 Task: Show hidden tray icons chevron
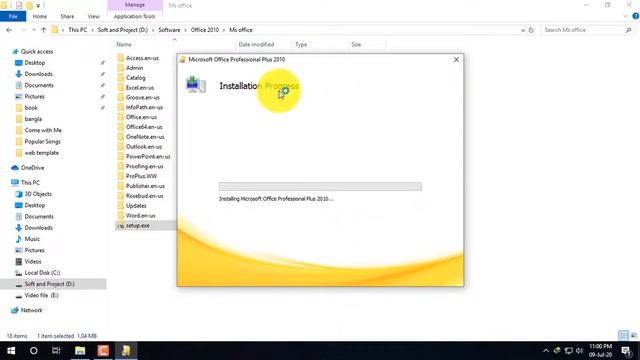click(x=546, y=351)
